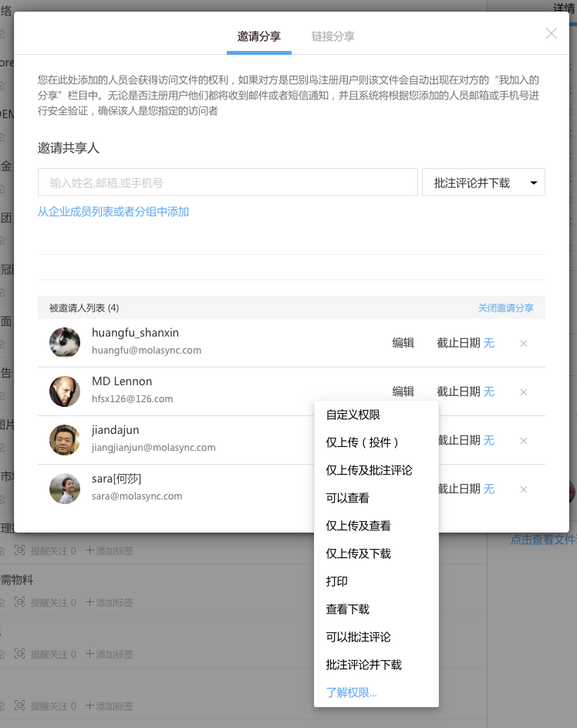
Task: Click huangfu_shanxin's husky avatar
Action: [65, 342]
